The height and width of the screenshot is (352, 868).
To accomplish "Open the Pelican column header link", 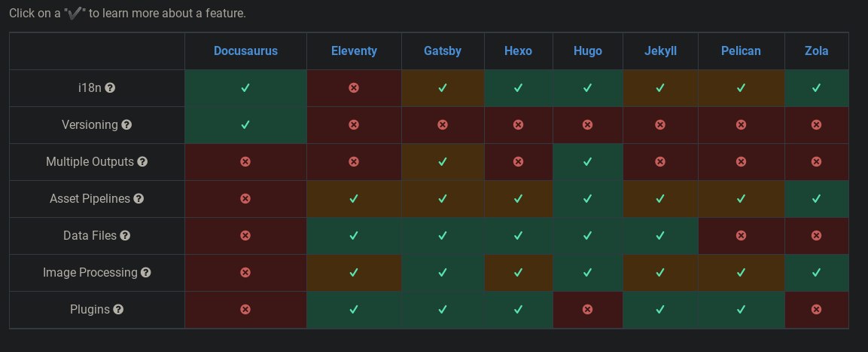I will click(x=741, y=51).
